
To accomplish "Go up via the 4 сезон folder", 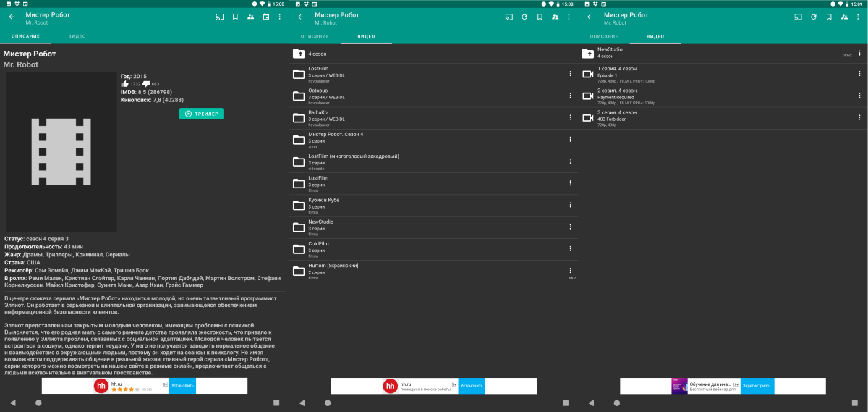I will click(x=434, y=54).
